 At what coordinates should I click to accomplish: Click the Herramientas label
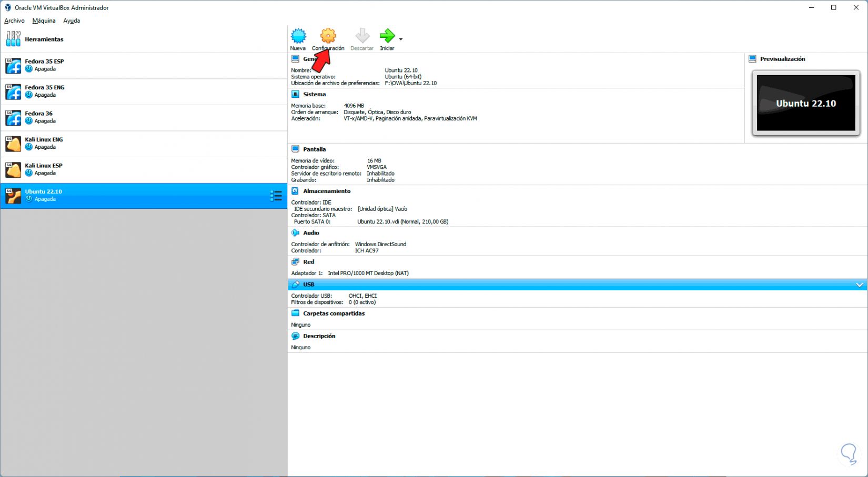coord(44,39)
